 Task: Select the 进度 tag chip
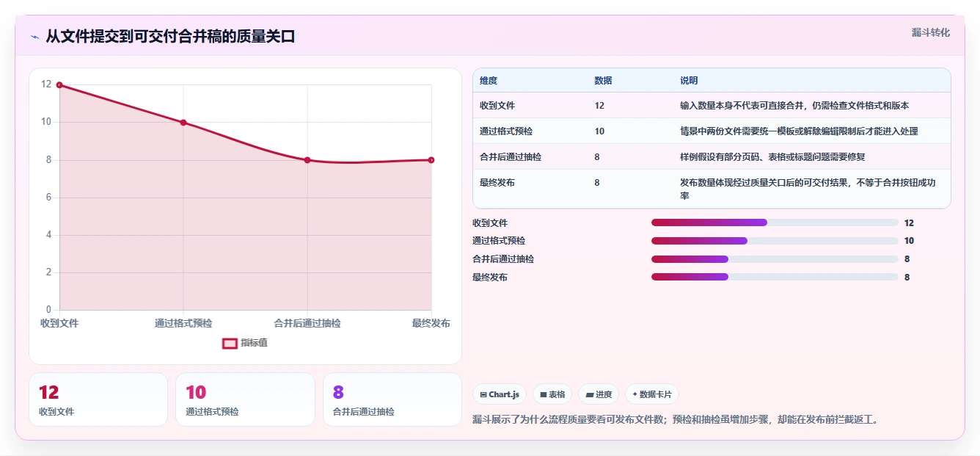pyautogui.click(x=599, y=394)
